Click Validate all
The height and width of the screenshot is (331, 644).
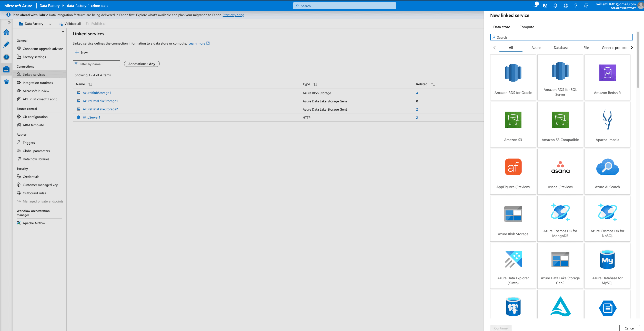[x=70, y=24]
